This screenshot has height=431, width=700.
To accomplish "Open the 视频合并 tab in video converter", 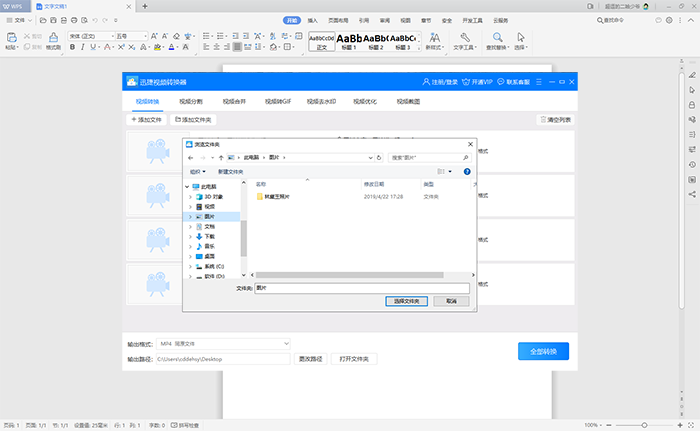I will tap(234, 101).
